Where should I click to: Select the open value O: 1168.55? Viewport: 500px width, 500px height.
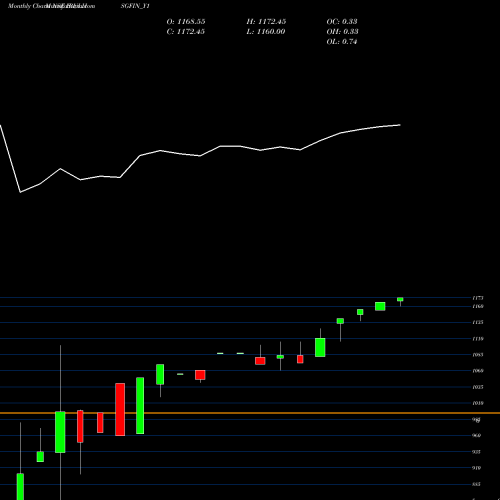point(186,21)
